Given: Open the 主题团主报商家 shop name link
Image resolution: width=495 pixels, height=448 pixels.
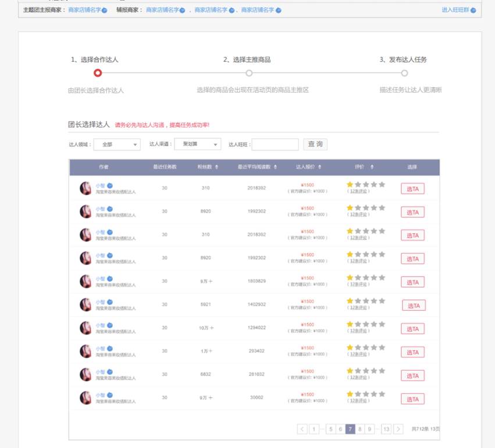Looking at the screenshot, I should pyautogui.click(x=84, y=10).
